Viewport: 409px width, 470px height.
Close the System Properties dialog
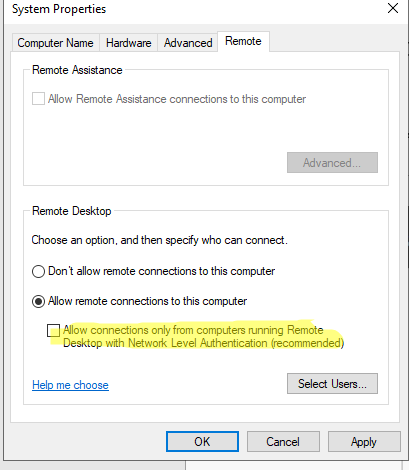(x=393, y=8)
